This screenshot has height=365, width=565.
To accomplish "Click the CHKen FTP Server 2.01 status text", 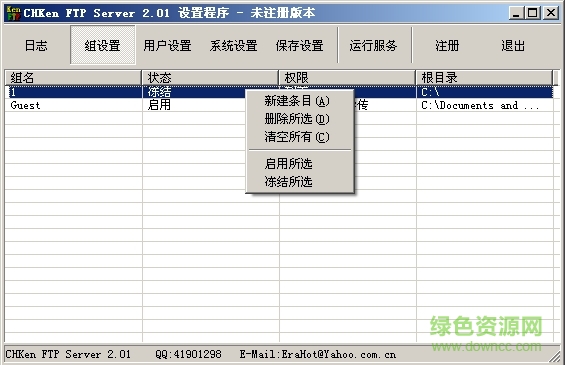I will 68,354.
